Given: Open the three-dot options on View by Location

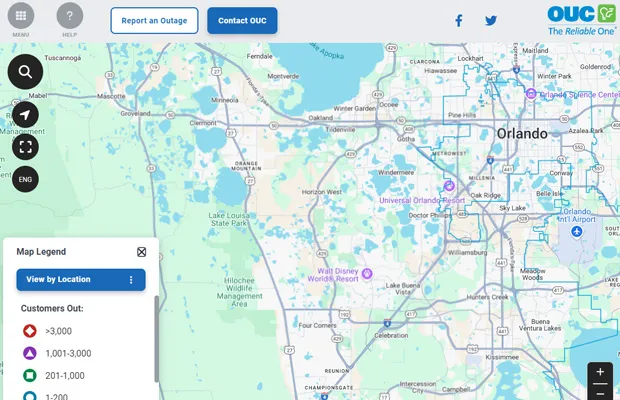Looking at the screenshot, I should tap(131, 280).
